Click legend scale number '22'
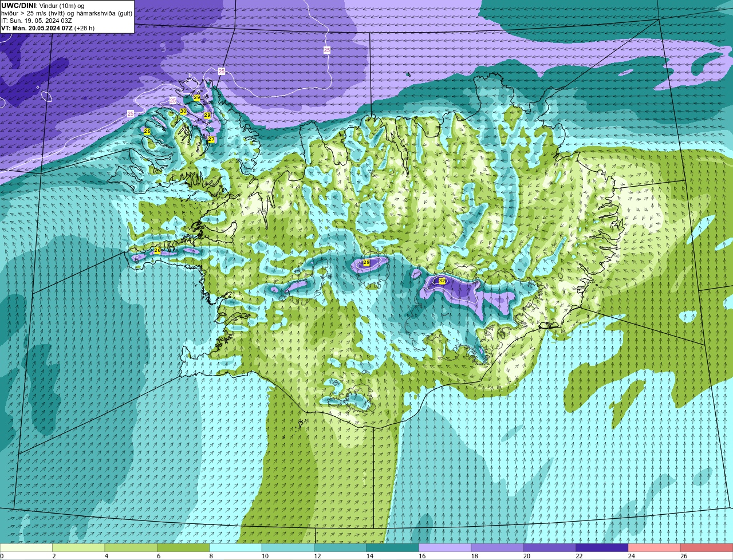733x560 pixels. point(579,556)
